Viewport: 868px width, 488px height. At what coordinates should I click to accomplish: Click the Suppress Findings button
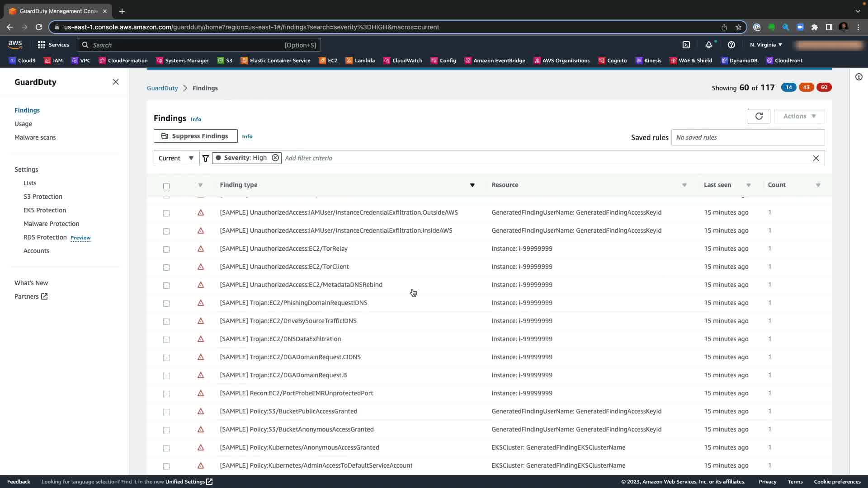click(195, 136)
